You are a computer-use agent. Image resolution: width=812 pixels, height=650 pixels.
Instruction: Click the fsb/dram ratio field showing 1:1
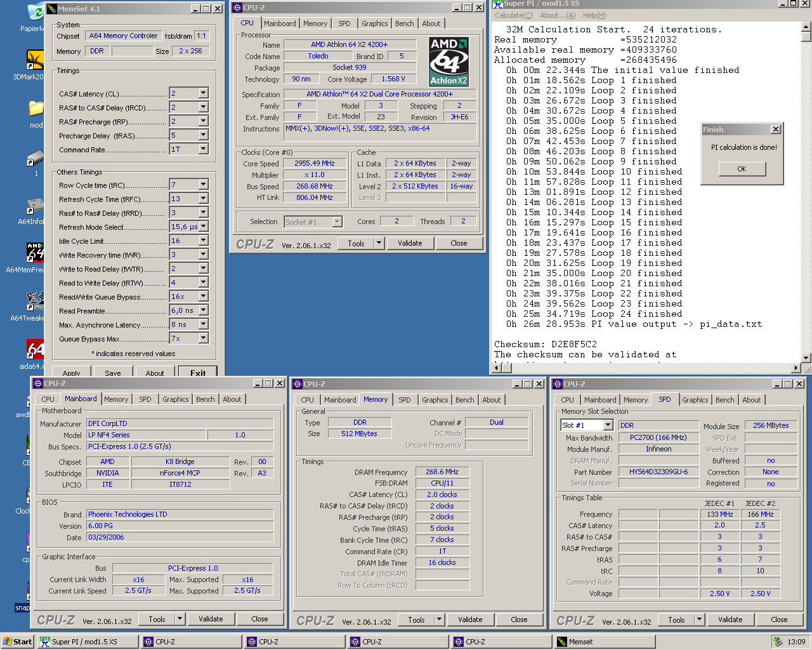pyautogui.click(x=201, y=36)
